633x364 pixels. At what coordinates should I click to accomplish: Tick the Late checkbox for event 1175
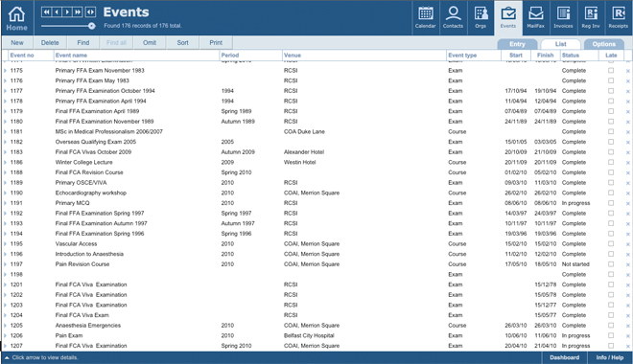[611, 70]
